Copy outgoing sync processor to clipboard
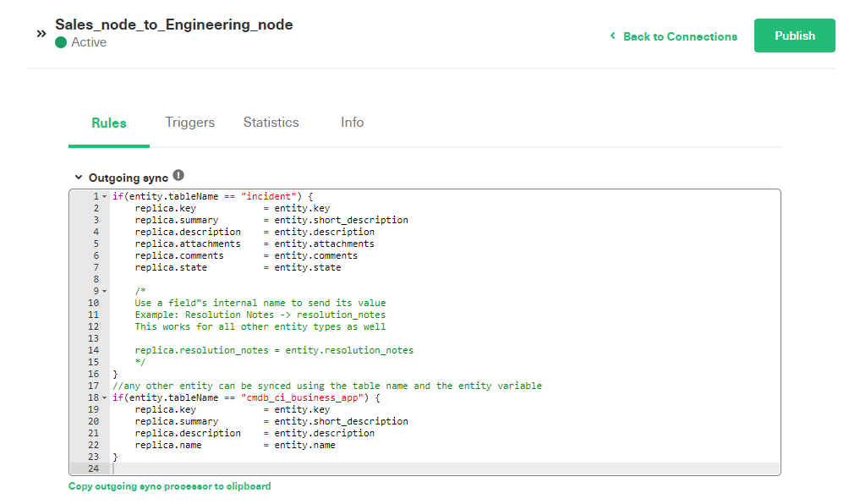Image resolution: width=860 pixels, height=504 pixels. tap(169, 486)
